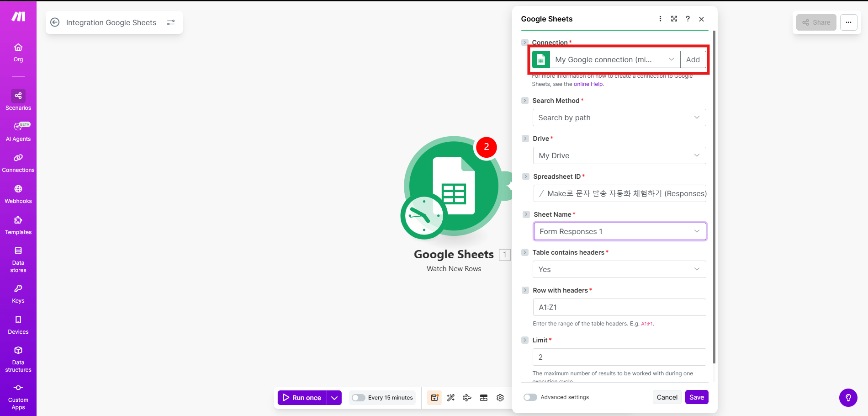
Task: Expand the Run once button chevron
Action: point(334,397)
